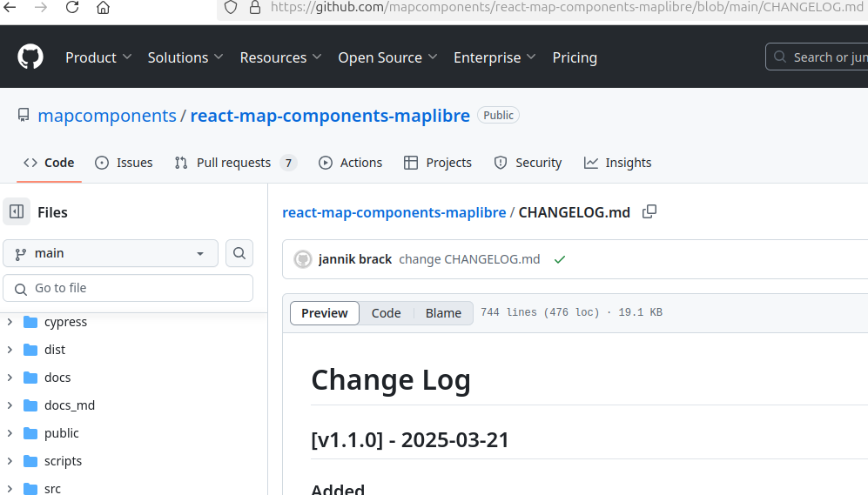This screenshot has width=868, height=495.
Task: Click the browser forward arrow
Action: pyautogui.click(x=41, y=7)
